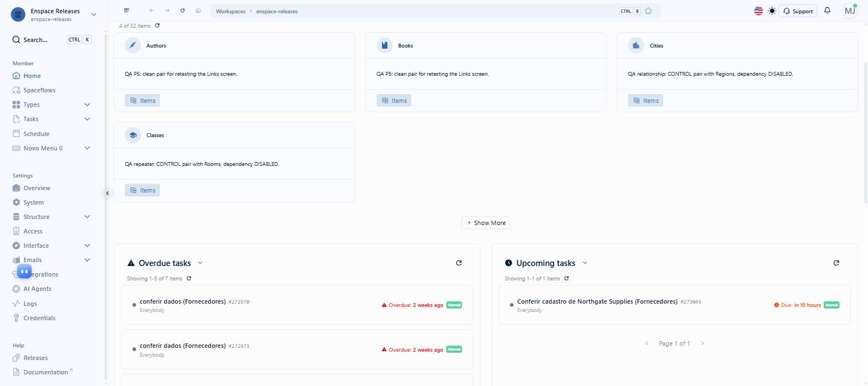Expand the Novo Menu 0 chevron
This screenshot has height=386, width=868.
click(87, 148)
